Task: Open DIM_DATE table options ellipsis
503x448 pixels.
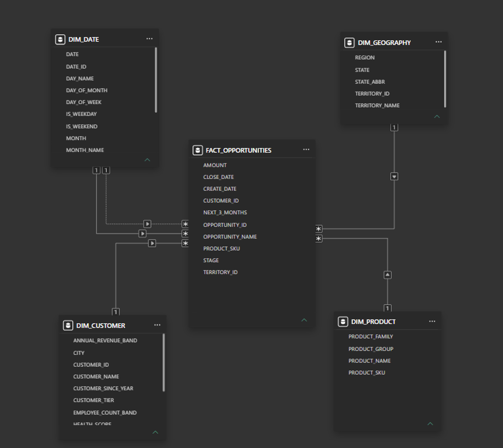Action: (149, 39)
